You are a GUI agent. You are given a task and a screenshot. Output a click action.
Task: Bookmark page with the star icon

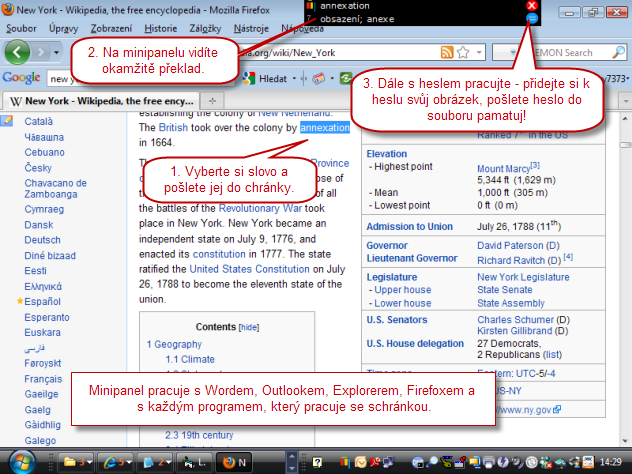point(463,52)
